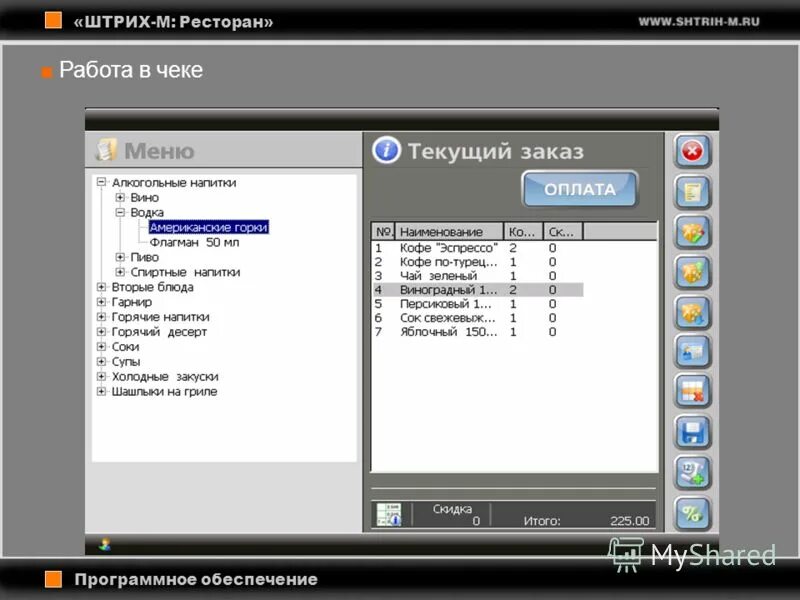Screen dimensions: 800x600
Task: Click the box with blue down-arrow icon
Action: (x=692, y=312)
